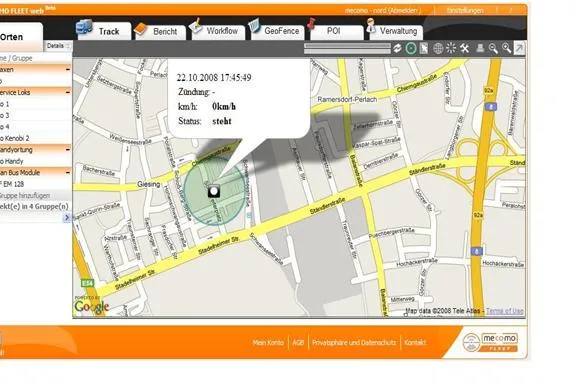
Task: Click the green circle toolbar icon
Action: (411, 48)
